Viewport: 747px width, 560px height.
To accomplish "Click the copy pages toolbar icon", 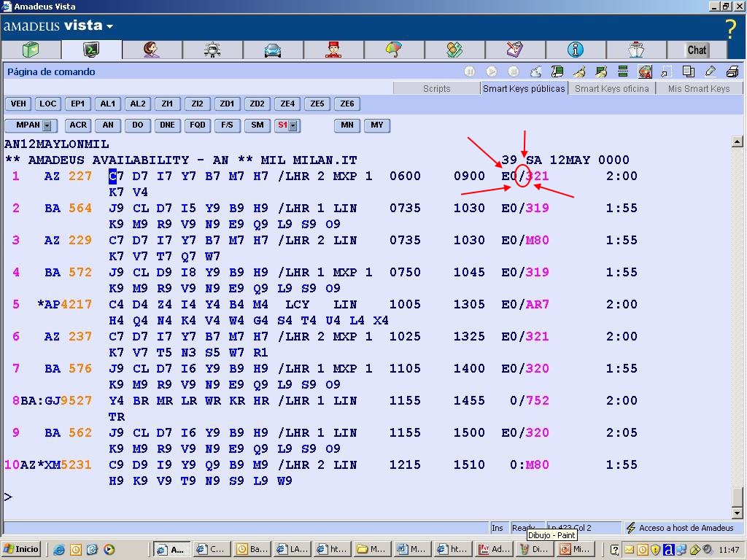I will [x=688, y=71].
